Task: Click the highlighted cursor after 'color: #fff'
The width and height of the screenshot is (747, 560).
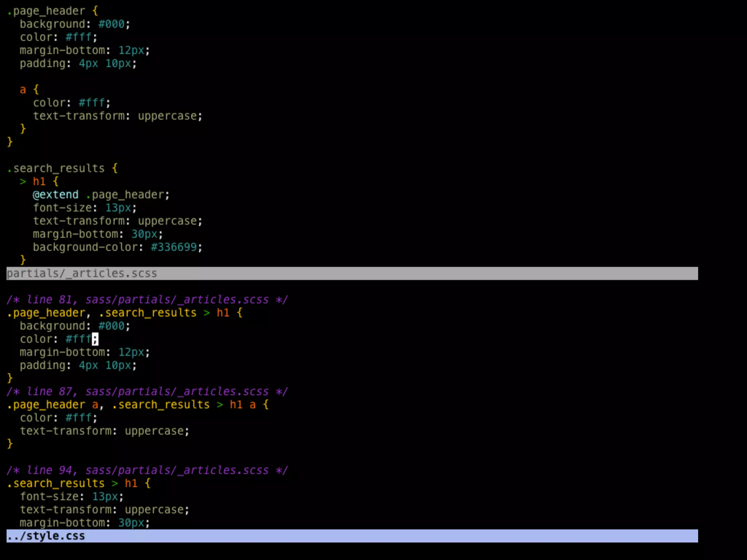Action: (x=95, y=339)
